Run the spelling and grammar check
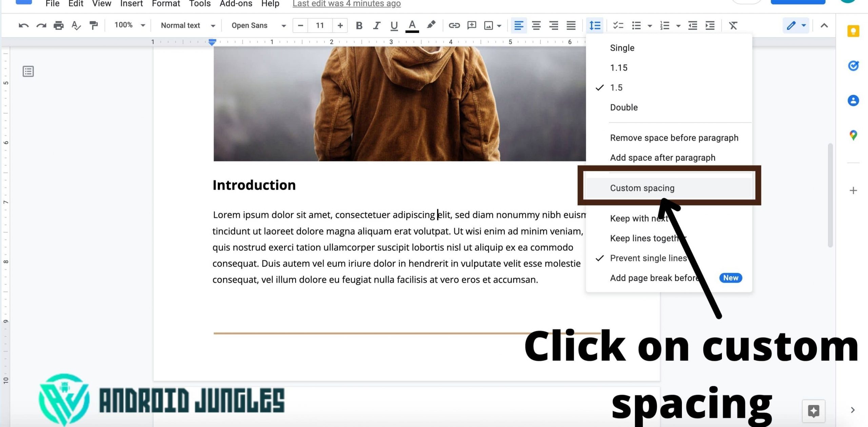 pos(76,25)
